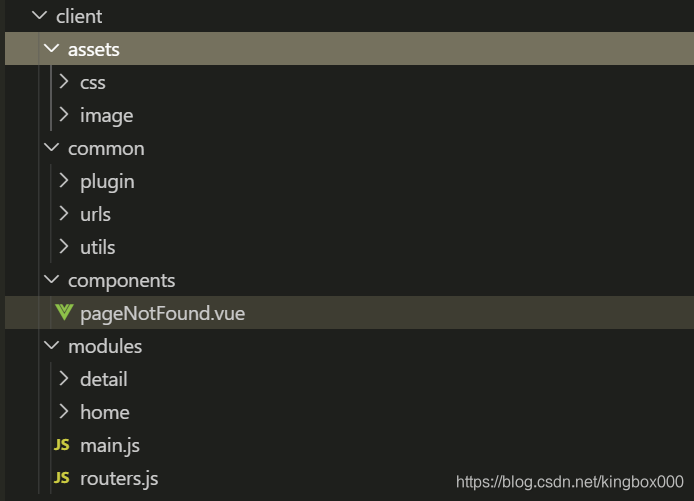Collapse the modules folder chevron
Viewport: 694px width, 501px height.
tap(52, 345)
